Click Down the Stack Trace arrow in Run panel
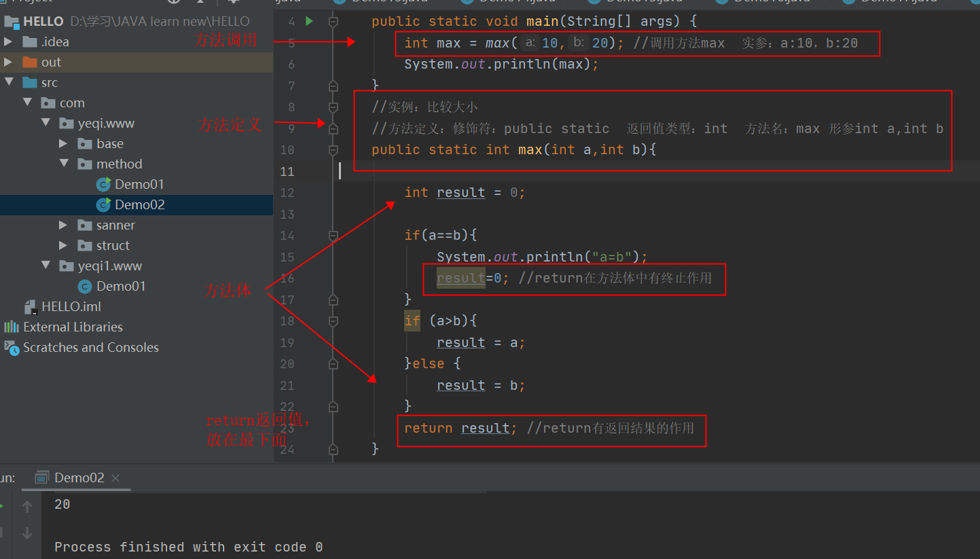980x559 pixels. click(x=27, y=533)
